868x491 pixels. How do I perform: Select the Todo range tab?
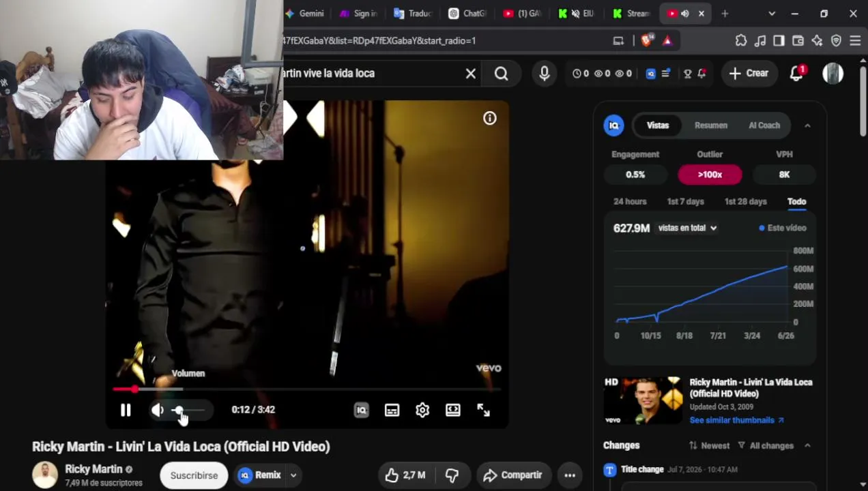pos(797,202)
